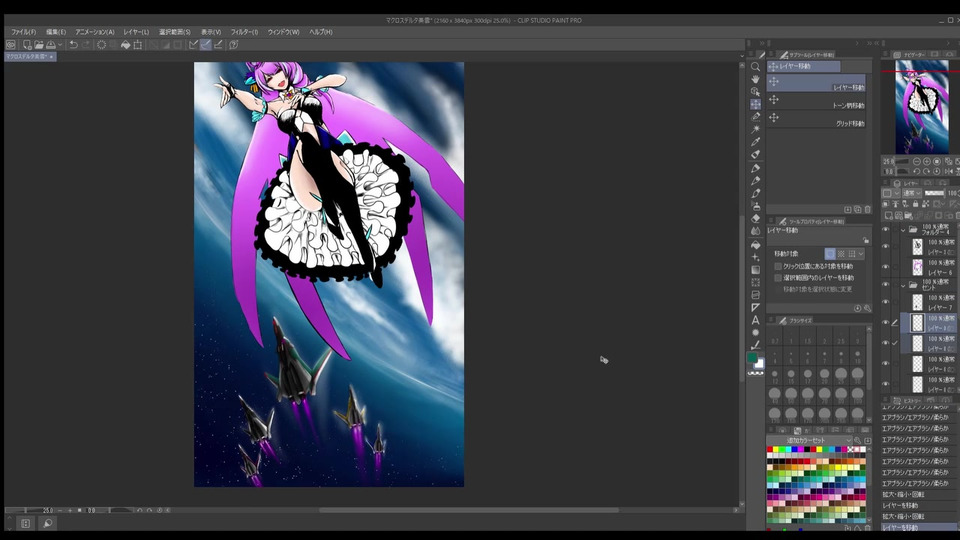Select the レイヤー移動 sub tool

point(816,82)
